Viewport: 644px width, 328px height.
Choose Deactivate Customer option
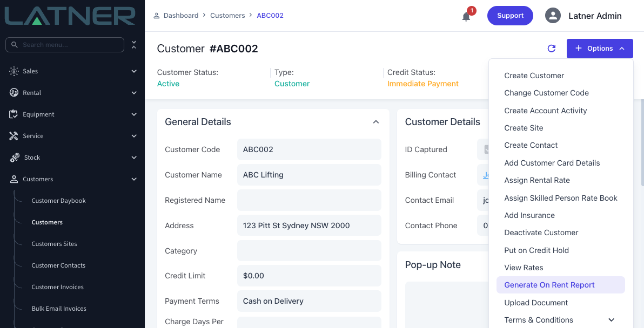click(x=541, y=233)
